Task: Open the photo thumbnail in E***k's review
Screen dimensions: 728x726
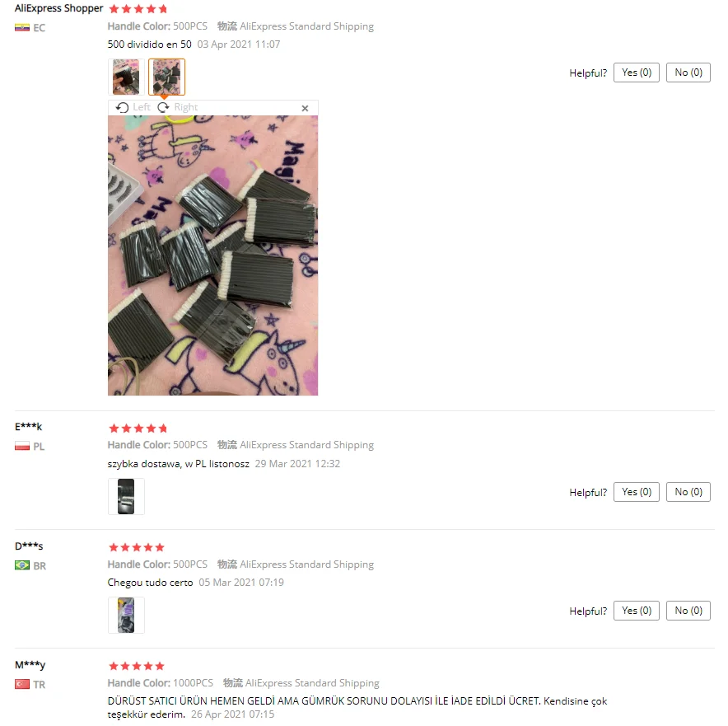Action: coord(126,497)
